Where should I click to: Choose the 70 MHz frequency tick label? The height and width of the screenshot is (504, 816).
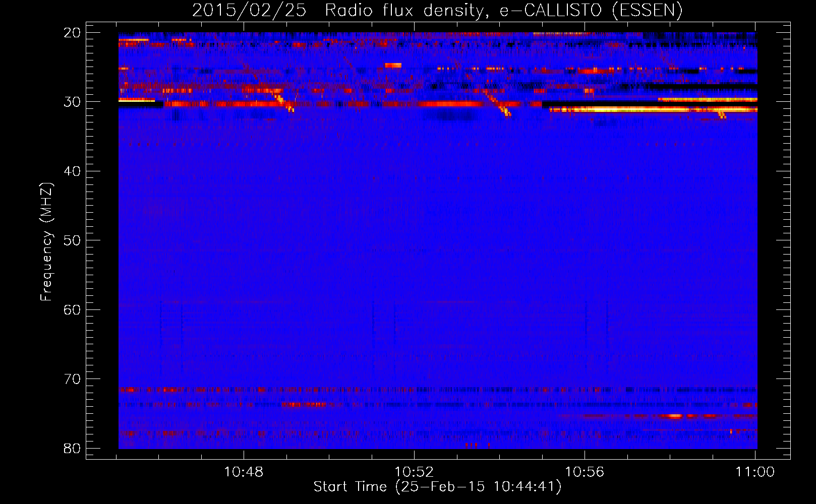click(x=72, y=379)
